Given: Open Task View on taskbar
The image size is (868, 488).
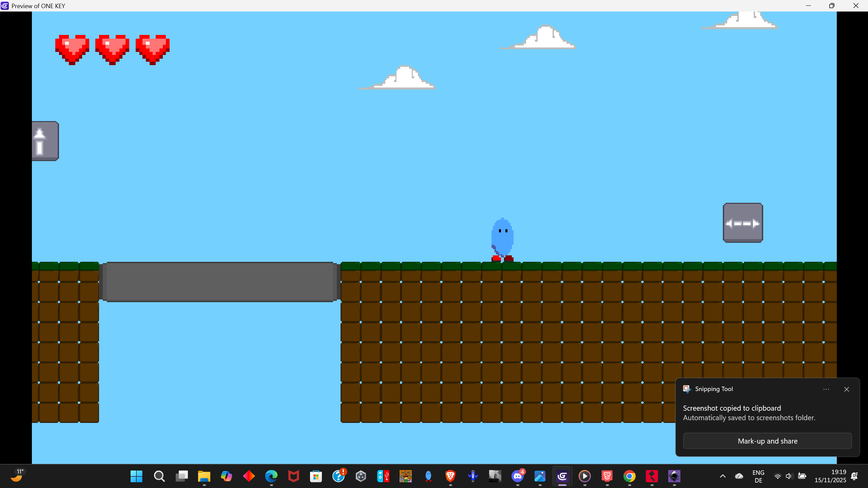Looking at the screenshot, I should point(181,476).
